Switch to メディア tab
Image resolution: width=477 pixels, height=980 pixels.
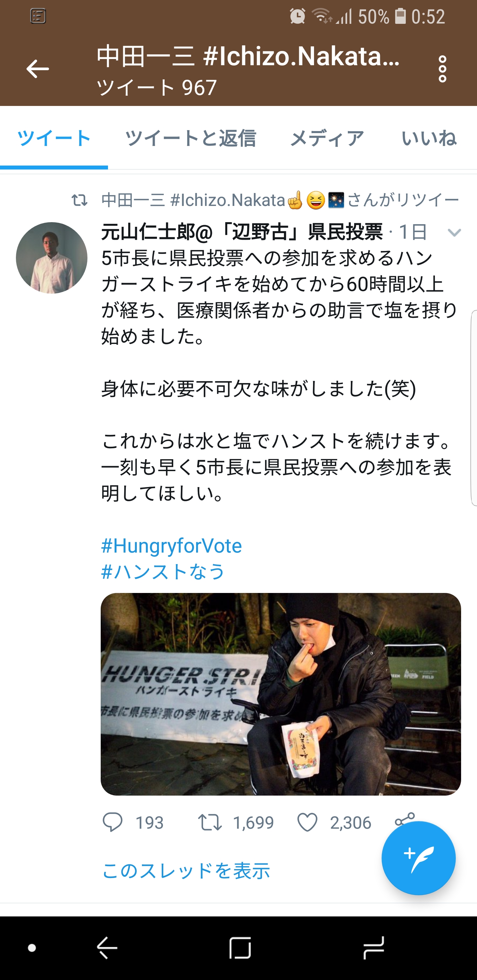[327, 138]
